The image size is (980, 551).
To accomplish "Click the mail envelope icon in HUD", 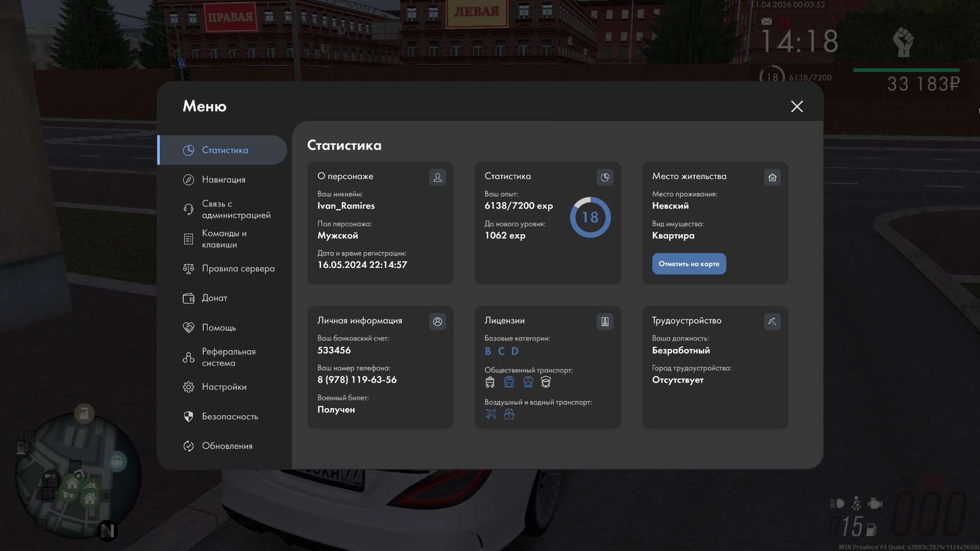I will [x=767, y=21].
